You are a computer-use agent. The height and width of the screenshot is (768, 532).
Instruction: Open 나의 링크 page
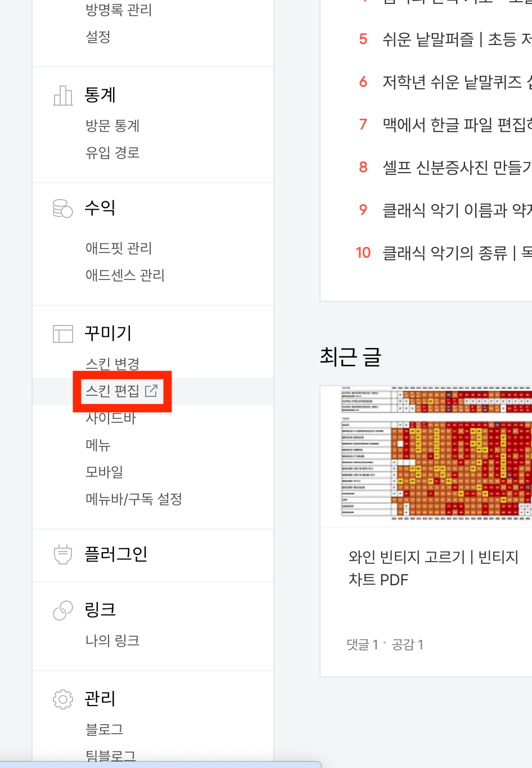point(112,640)
